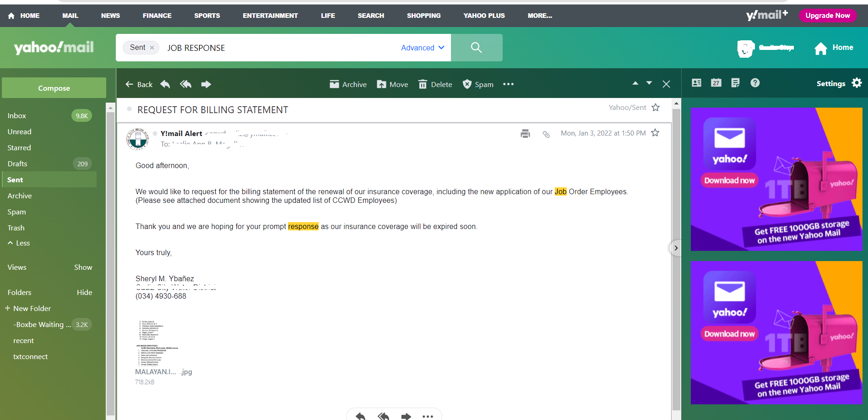Click the Yahoo Mail logo
868x420 pixels.
coord(54,47)
